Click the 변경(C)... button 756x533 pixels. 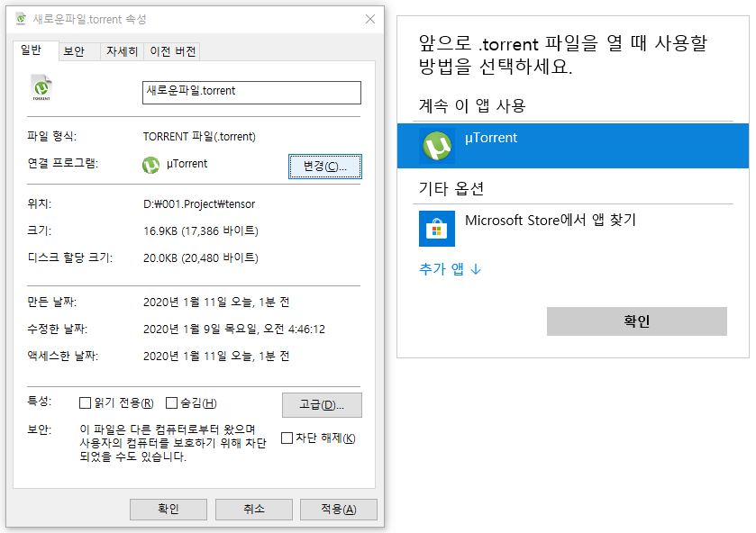(325, 167)
